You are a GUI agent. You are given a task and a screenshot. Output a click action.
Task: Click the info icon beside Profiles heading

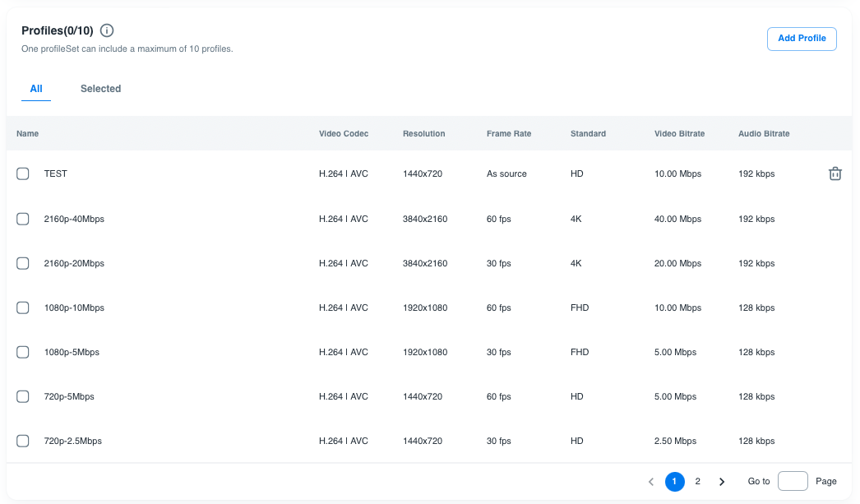tap(107, 30)
